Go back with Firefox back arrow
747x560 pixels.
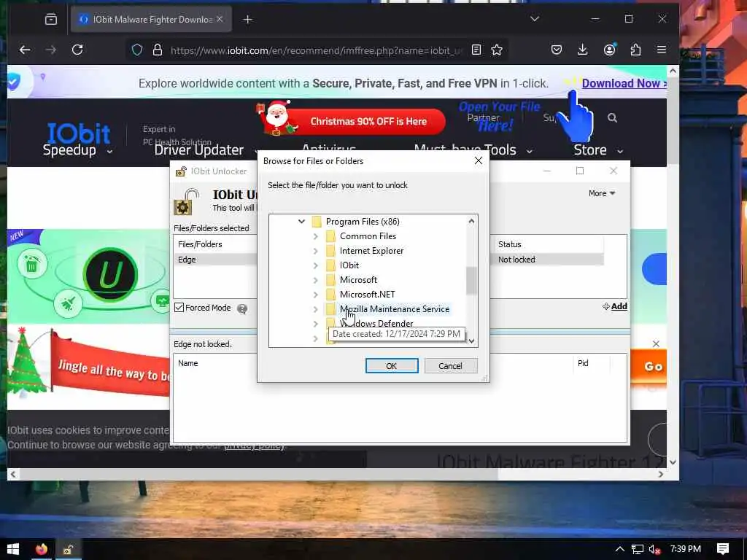[25, 50]
